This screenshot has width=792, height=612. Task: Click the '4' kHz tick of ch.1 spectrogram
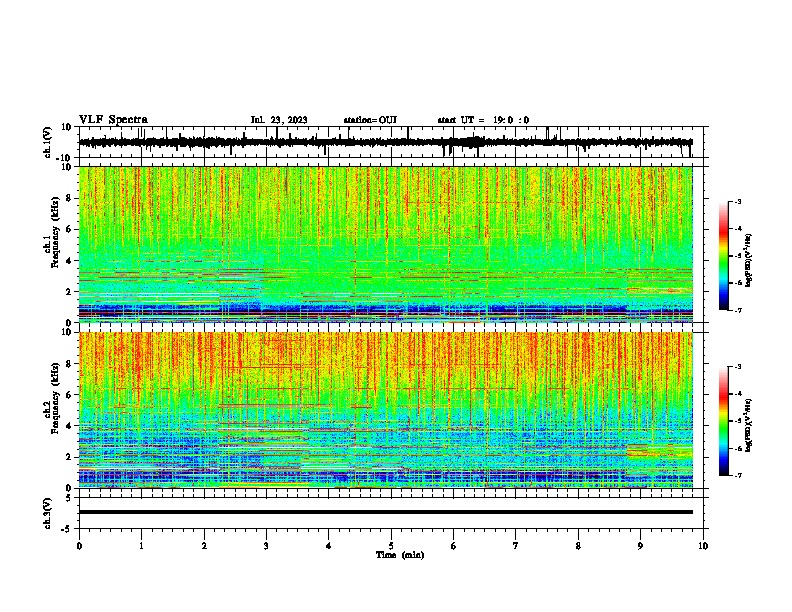pos(69,261)
